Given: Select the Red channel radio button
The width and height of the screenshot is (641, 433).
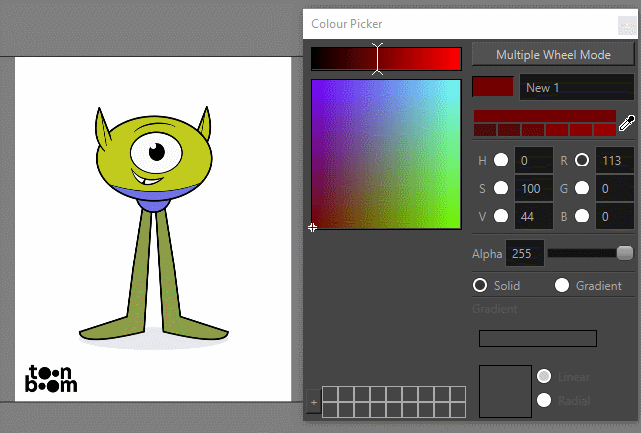Looking at the screenshot, I should (x=582, y=160).
